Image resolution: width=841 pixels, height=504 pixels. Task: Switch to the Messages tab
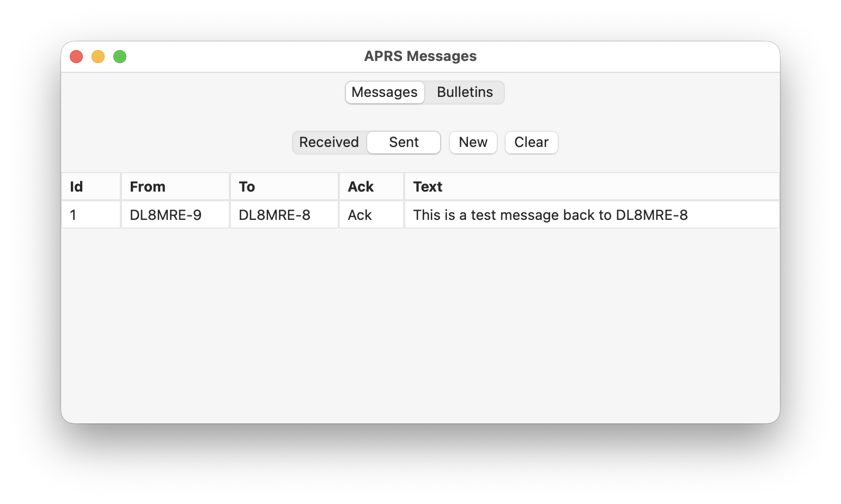pyautogui.click(x=385, y=93)
